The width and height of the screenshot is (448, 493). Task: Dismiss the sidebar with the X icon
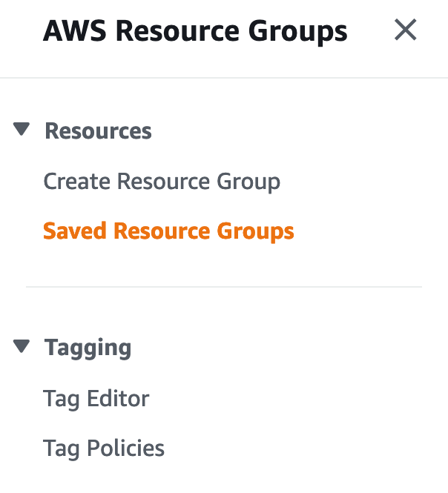(x=405, y=30)
